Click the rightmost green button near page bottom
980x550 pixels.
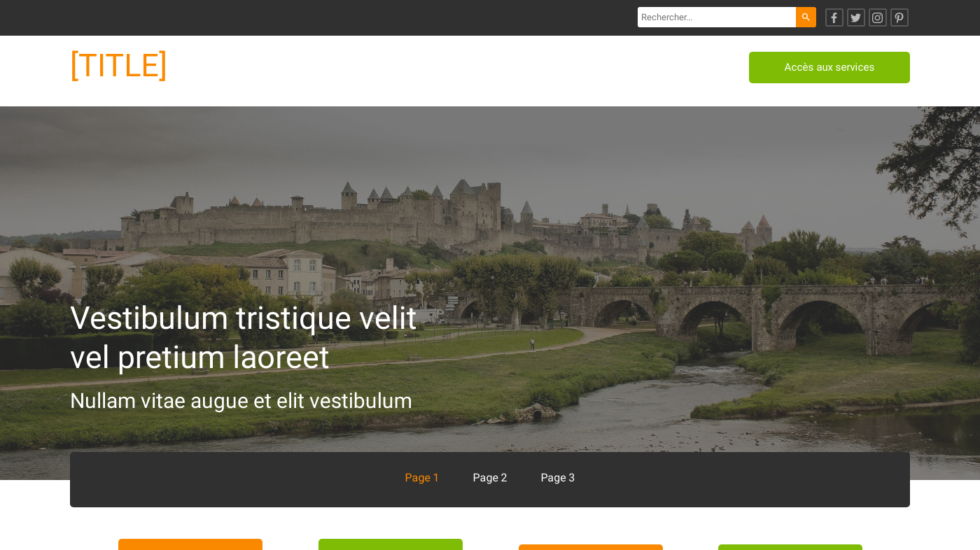790,546
